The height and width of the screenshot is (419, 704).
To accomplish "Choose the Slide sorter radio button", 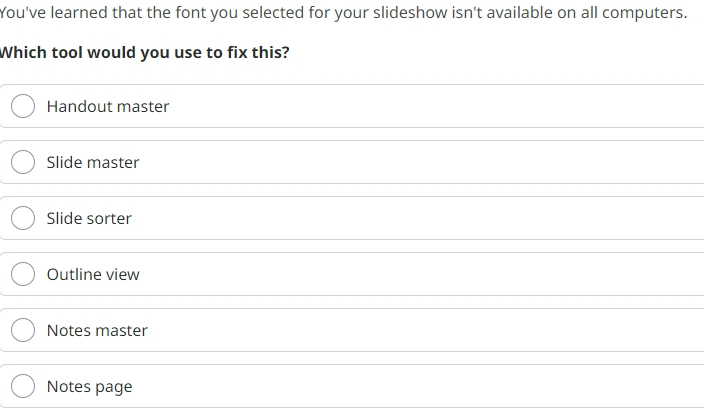I will point(23,218).
